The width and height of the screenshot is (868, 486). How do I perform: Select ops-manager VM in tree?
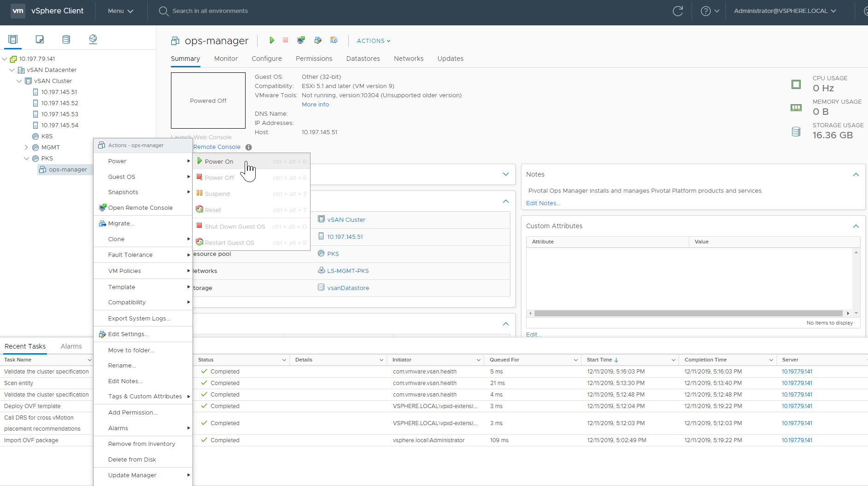[68, 170]
